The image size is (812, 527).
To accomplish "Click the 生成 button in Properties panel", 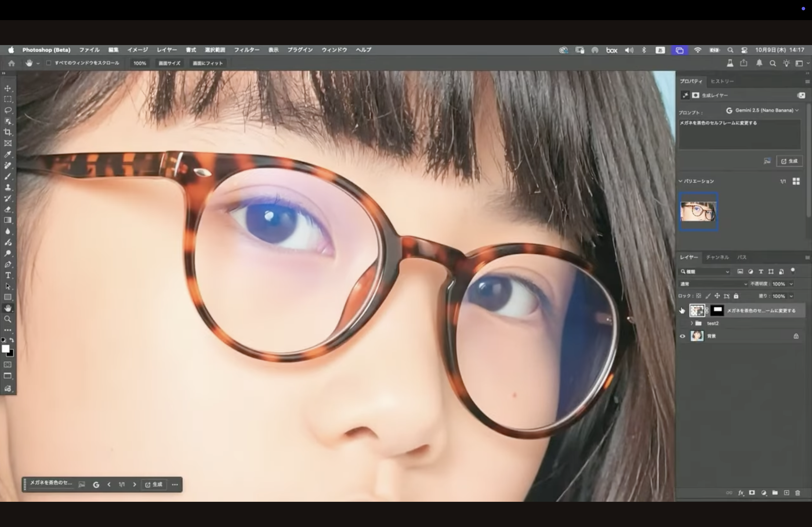I will click(789, 161).
